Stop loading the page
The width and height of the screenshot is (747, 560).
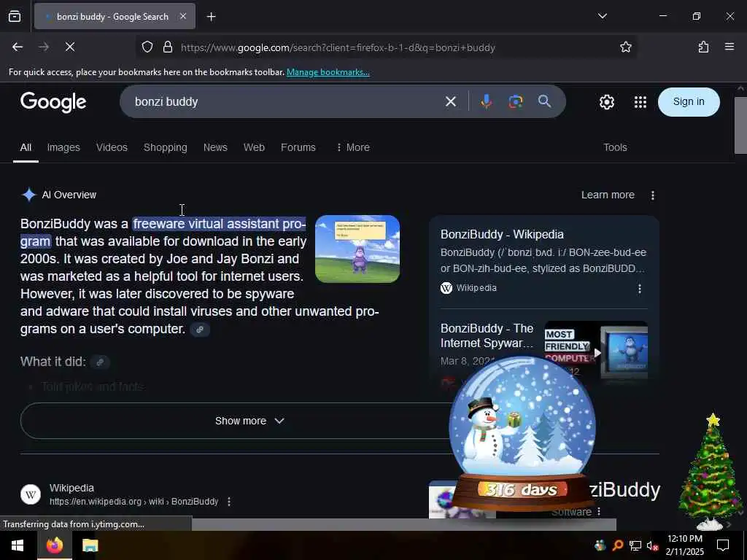coord(69,47)
